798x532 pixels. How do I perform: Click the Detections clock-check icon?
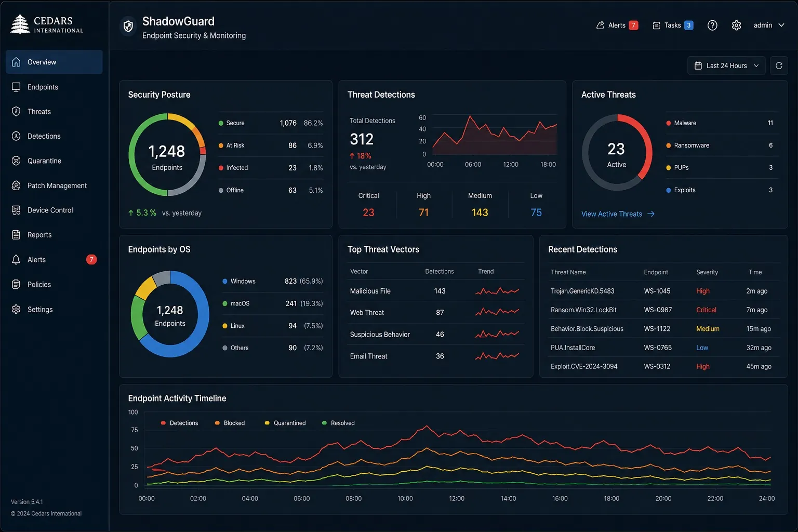pos(16,136)
